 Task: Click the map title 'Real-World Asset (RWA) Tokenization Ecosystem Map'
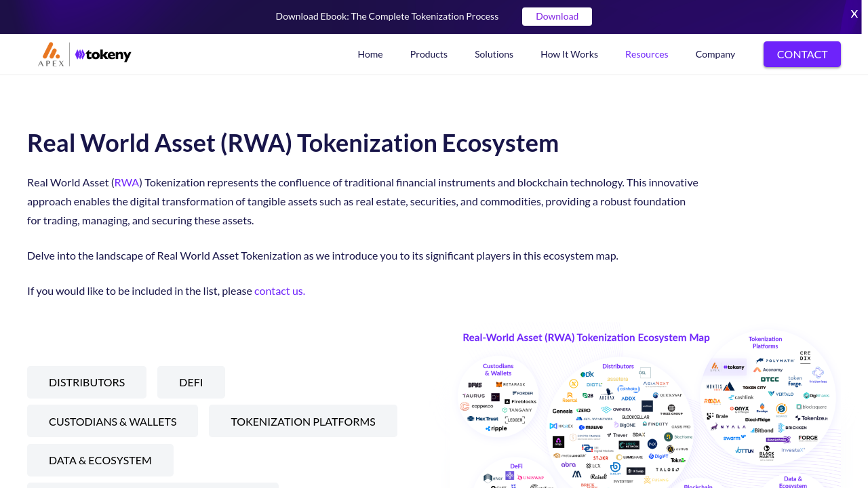click(586, 338)
